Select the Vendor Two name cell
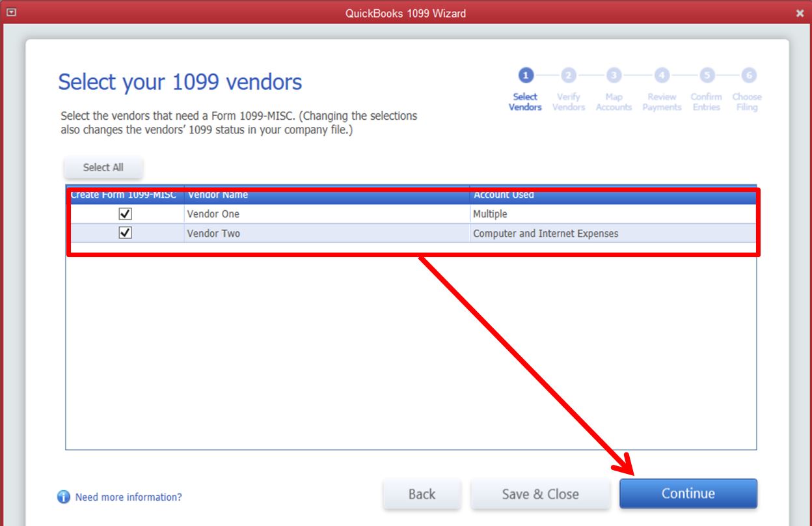This screenshot has width=812, height=526. coord(327,233)
